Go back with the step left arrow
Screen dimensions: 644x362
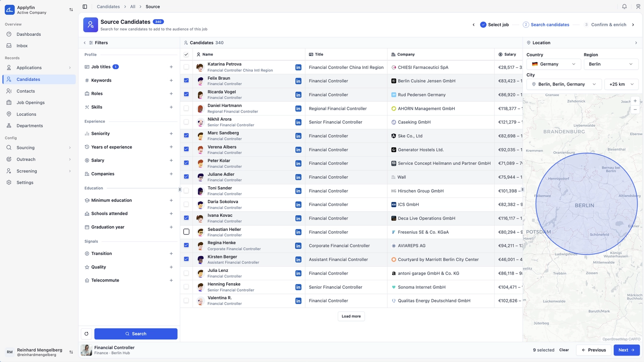point(473,25)
